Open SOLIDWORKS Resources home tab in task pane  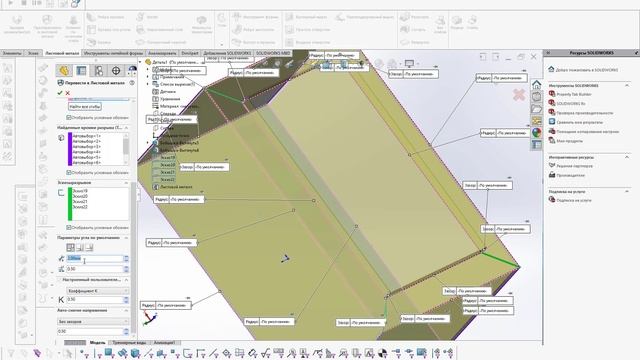536,84
